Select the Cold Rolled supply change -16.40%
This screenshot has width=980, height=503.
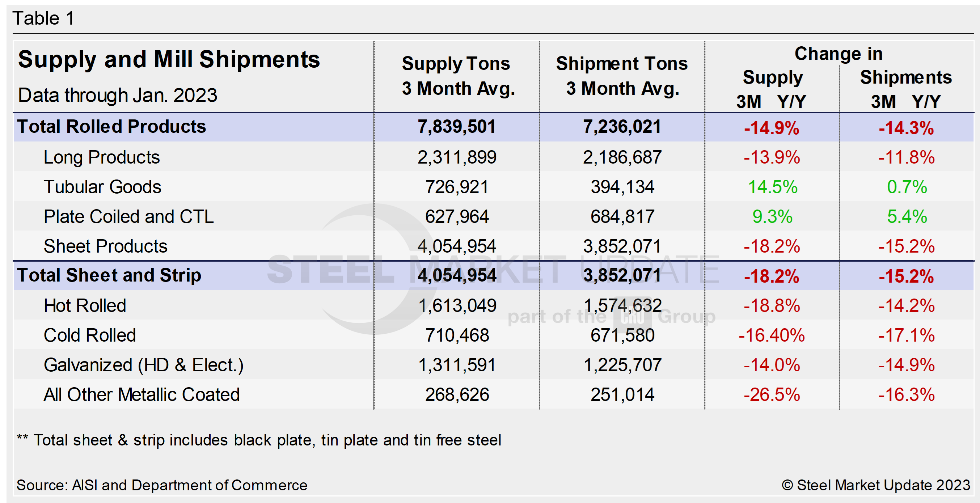(772, 335)
